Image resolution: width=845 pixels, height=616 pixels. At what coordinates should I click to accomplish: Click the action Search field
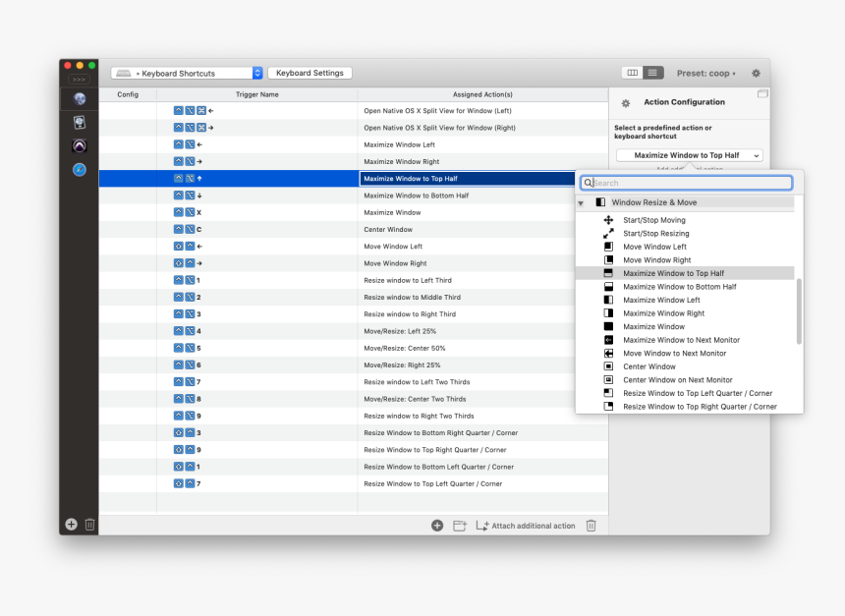(x=688, y=183)
